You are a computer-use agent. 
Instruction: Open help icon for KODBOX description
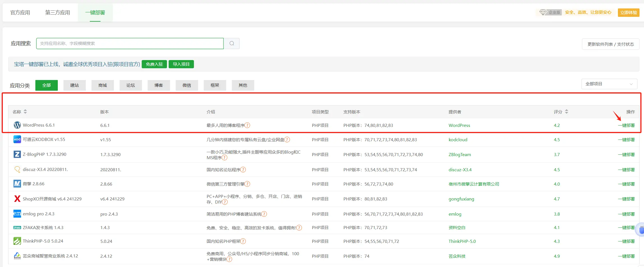coord(287,140)
